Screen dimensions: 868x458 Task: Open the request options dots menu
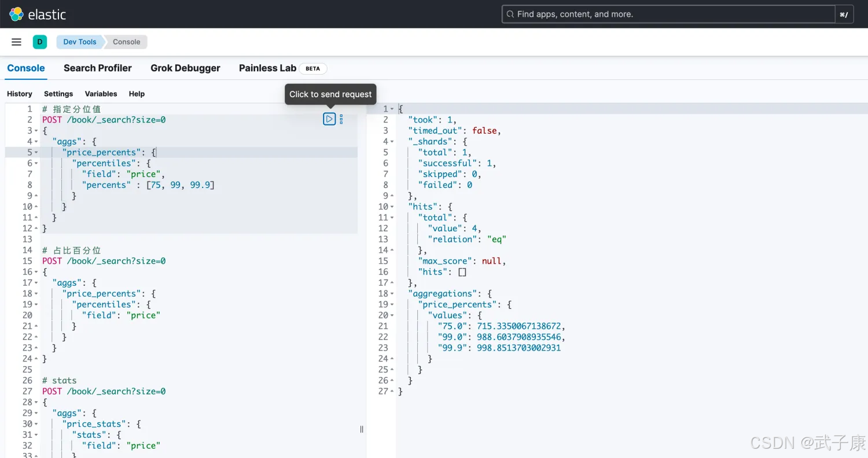[341, 119]
